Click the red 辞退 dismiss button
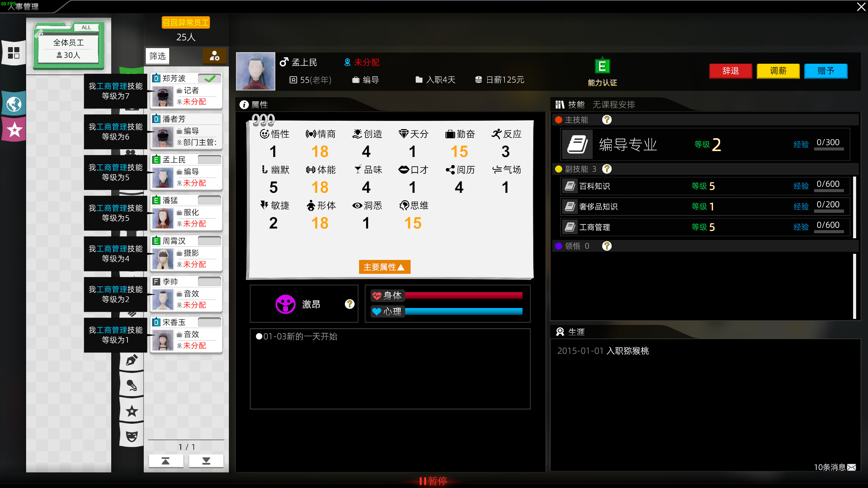 click(731, 71)
